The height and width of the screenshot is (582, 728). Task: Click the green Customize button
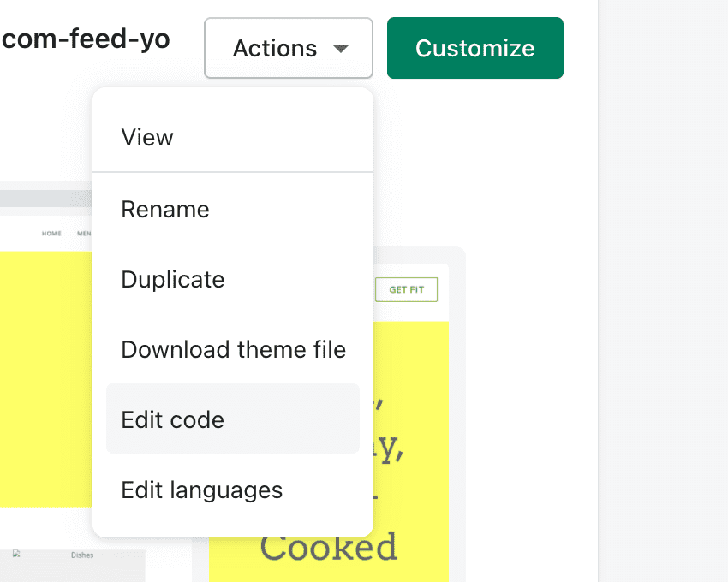[475, 48]
